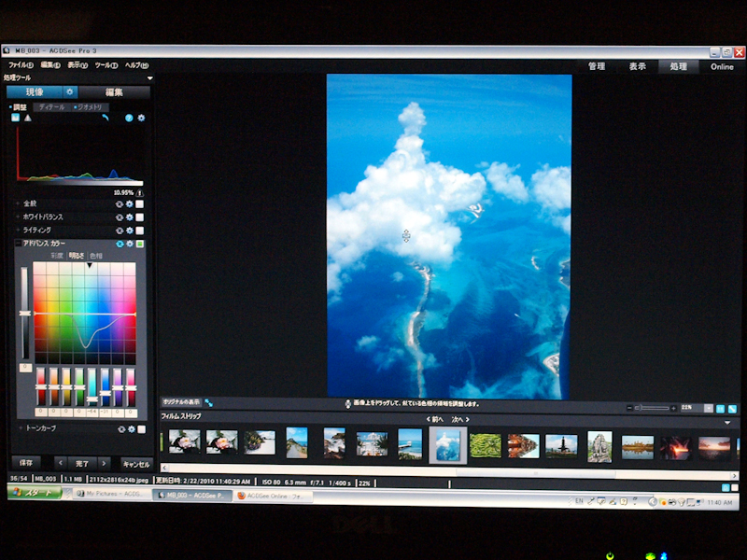Viewport: 747px width, 560px height.
Task: Click the 完了 (Done) button
Action: point(81,463)
